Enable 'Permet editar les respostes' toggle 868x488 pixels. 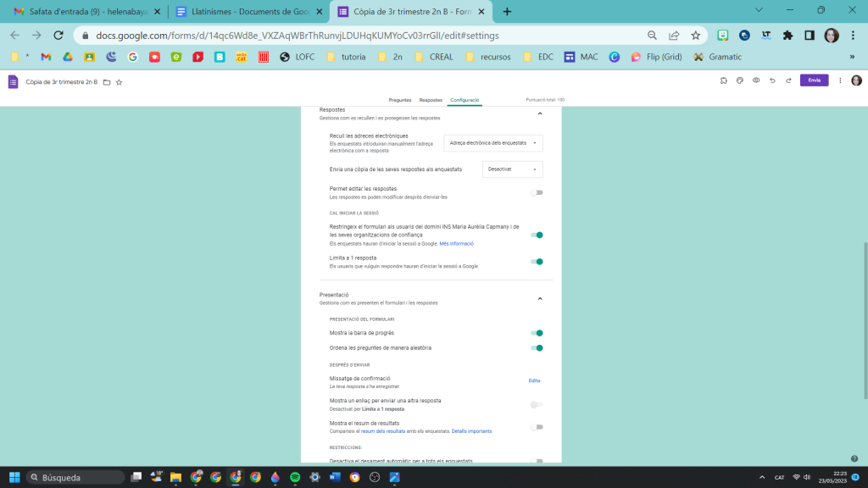tap(536, 192)
